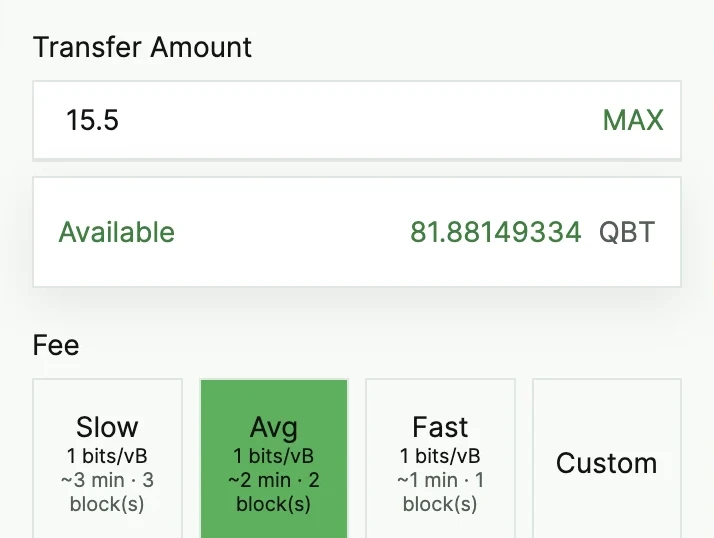
Task: Select the Avg fee option
Action: coord(274,458)
